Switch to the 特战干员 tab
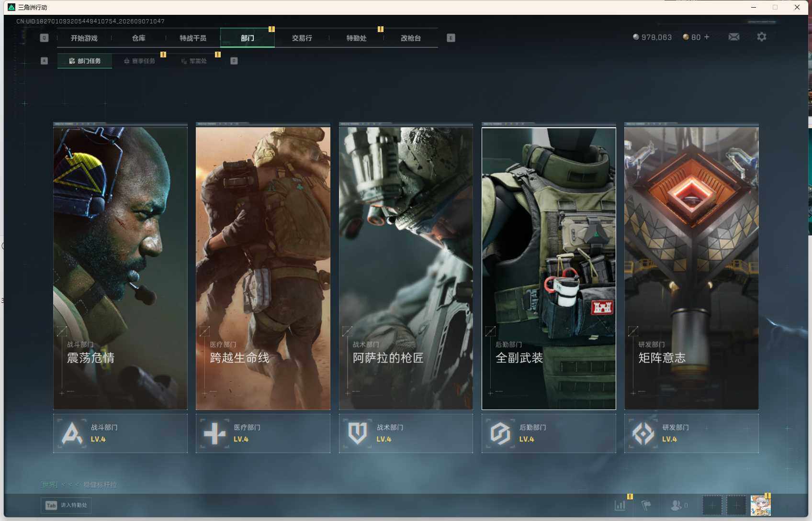The width and height of the screenshot is (812, 521). point(193,38)
